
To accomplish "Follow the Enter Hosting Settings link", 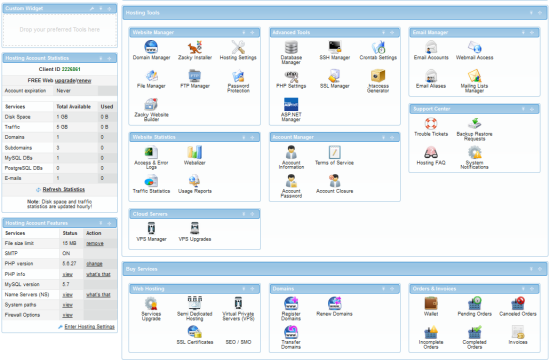I will click(x=89, y=327).
